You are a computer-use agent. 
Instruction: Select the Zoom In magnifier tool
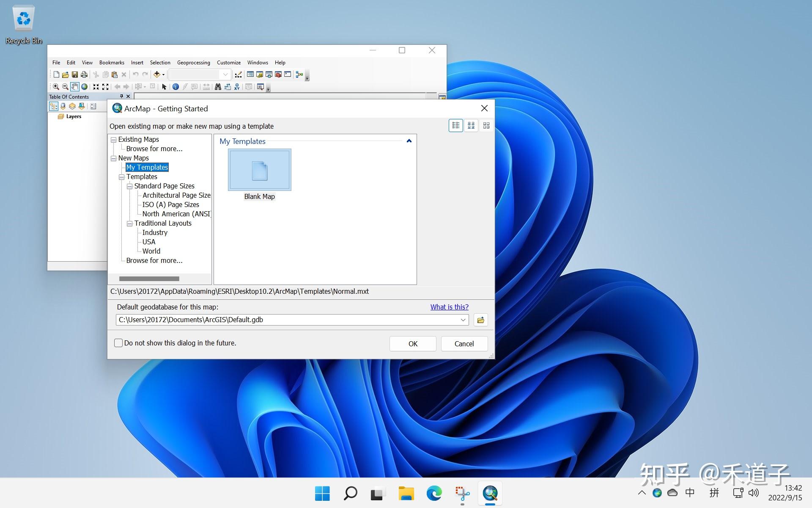click(56, 87)
